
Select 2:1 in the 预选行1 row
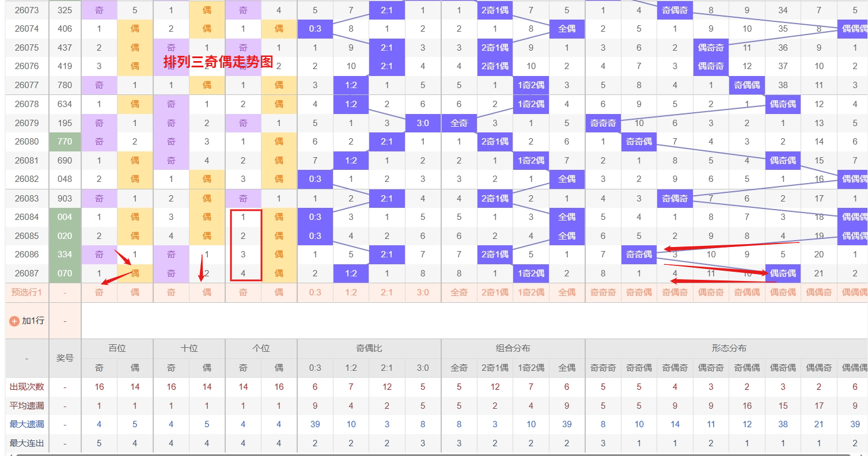[x=386, y=292]
